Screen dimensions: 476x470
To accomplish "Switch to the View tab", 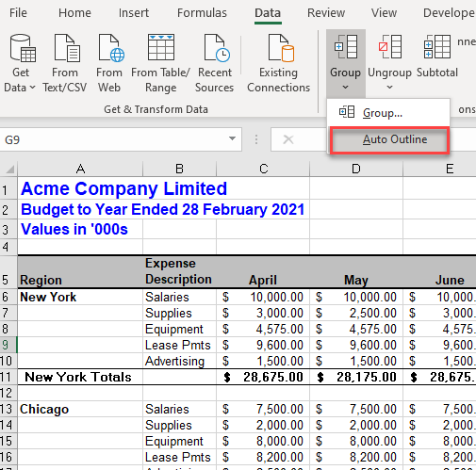I will [x=384, y=13].
